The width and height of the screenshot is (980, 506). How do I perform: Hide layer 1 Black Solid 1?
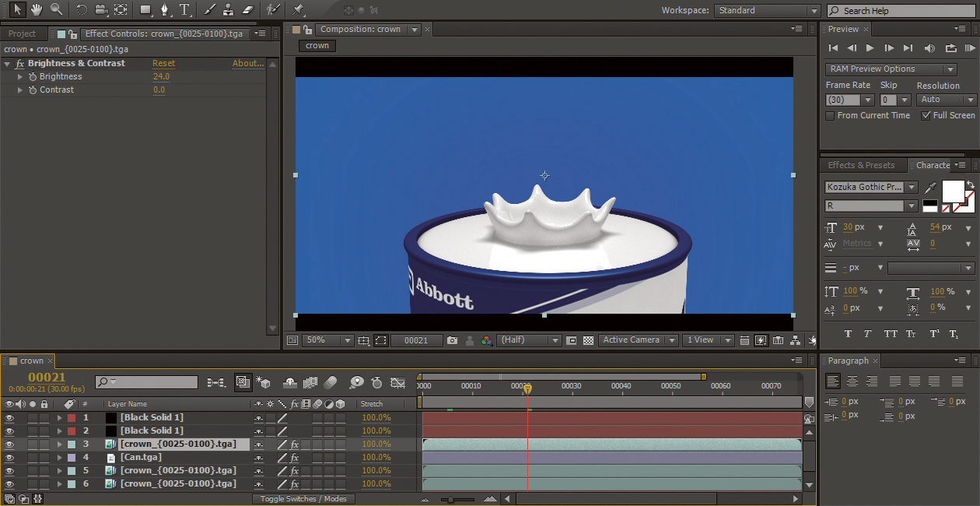click(9, 417)
